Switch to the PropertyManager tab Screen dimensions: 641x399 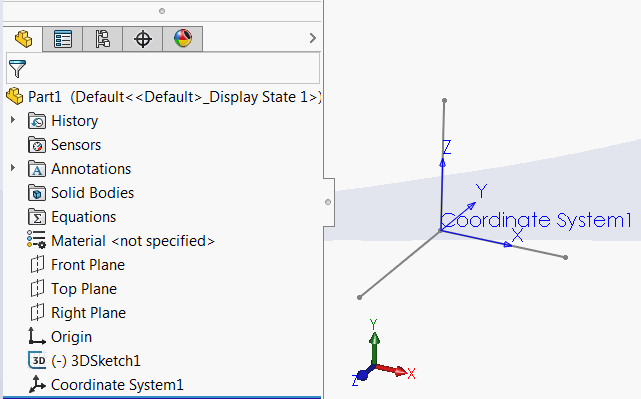[63, 39]
